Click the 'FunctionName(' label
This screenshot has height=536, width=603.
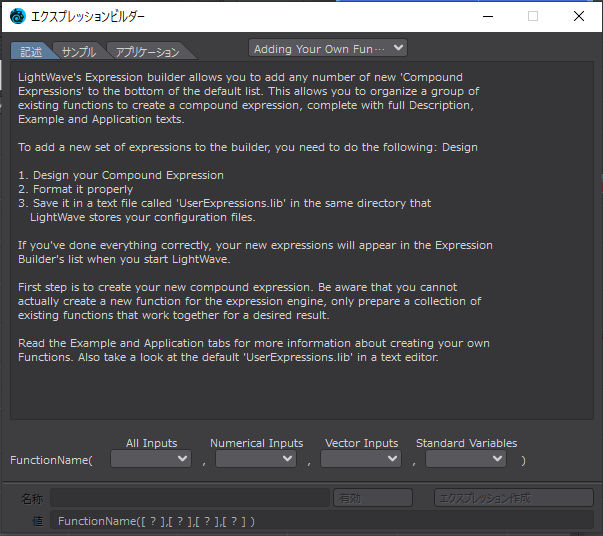pyautogui.click(x=51, y=460)
